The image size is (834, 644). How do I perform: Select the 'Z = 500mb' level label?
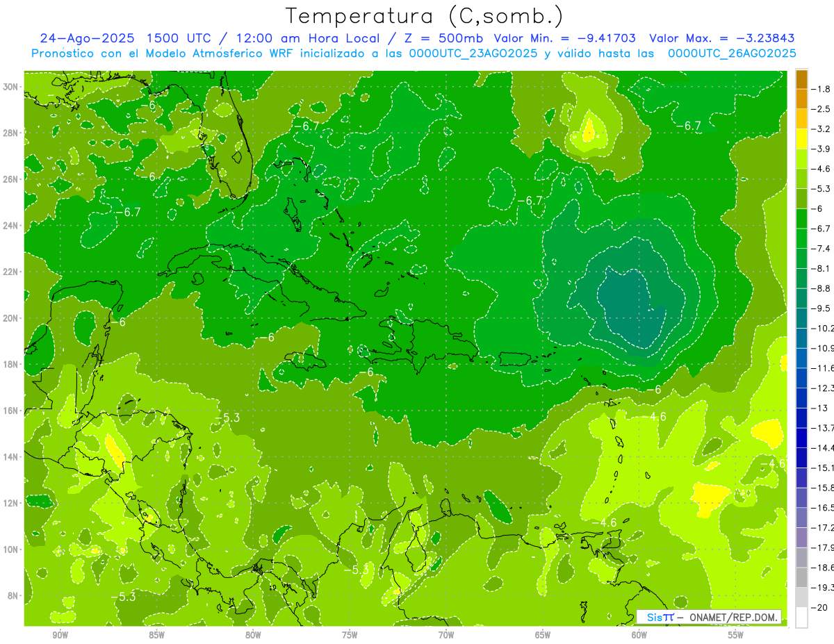(441, 38)
